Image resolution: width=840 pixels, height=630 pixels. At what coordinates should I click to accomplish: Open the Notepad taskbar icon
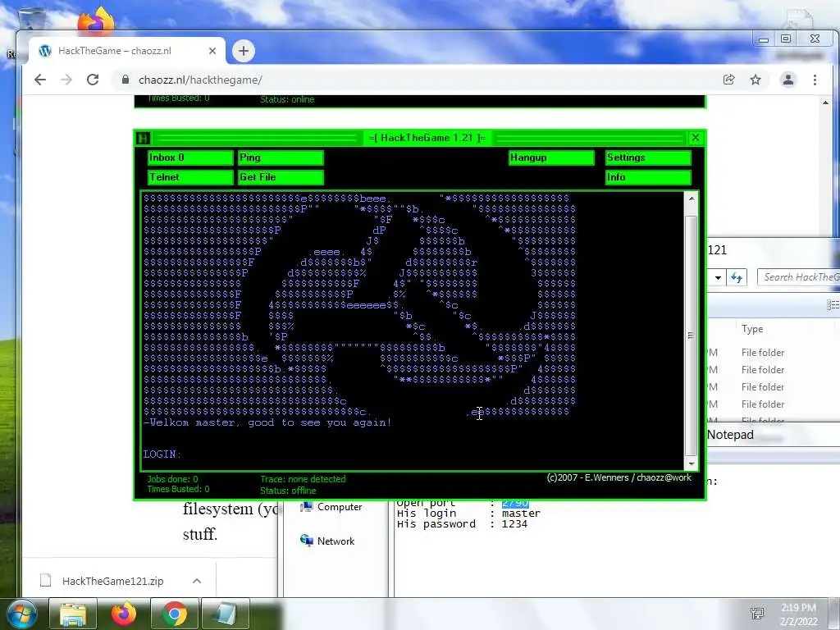[x=225, y=614]
